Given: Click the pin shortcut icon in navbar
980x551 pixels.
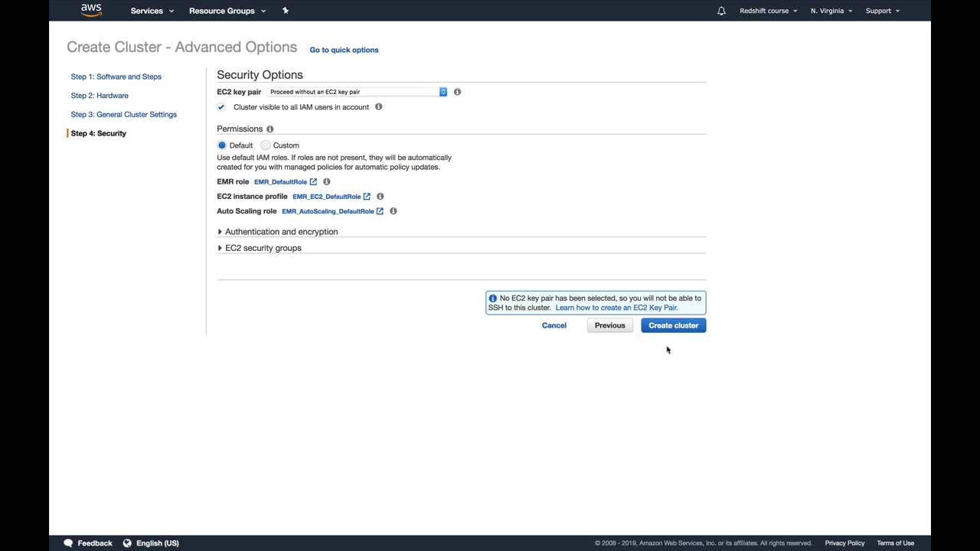Looking at the screenshot, I should point(286,11).
